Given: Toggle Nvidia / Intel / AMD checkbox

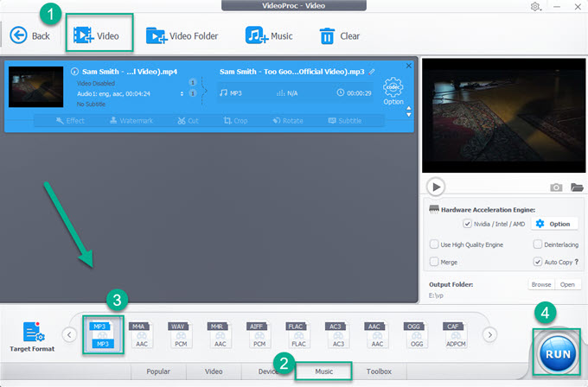Looking at the screenshot, I should [x=467, y=224].
